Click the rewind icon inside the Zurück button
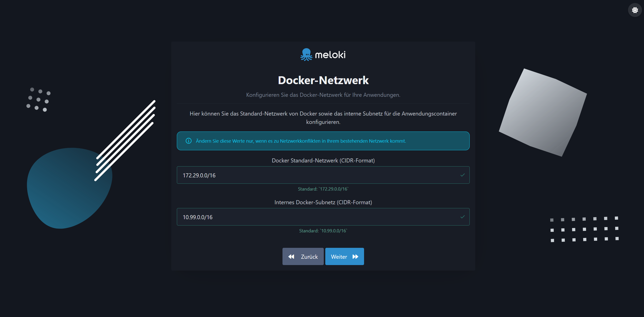Image resolution: width=644 pixels, height=317 pixels. (292, 256)
